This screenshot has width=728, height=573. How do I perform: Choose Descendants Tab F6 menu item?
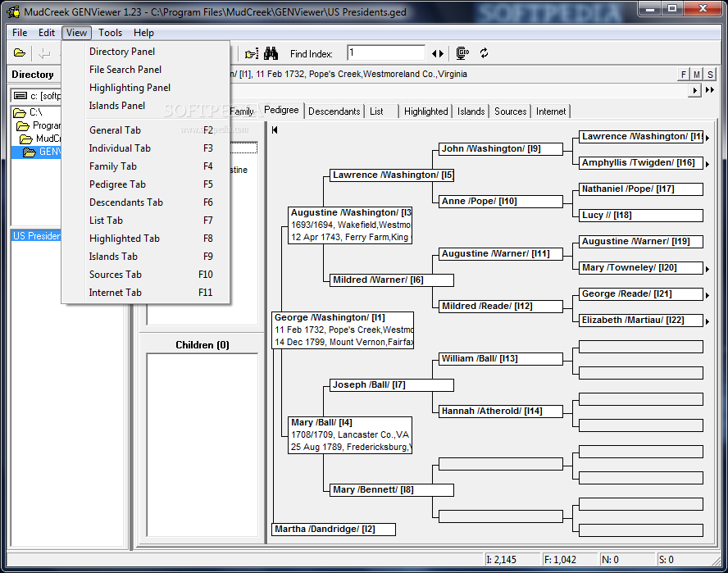(146, 202)
